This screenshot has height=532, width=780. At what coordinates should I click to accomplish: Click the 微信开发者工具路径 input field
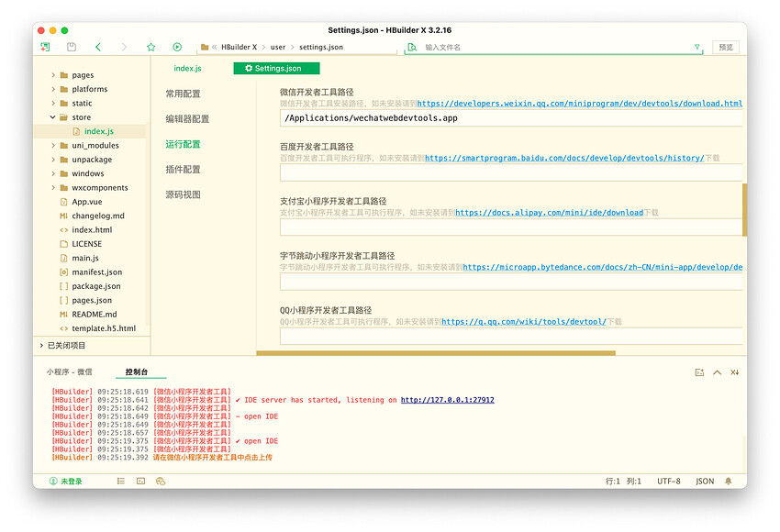(x=511, y=118)
